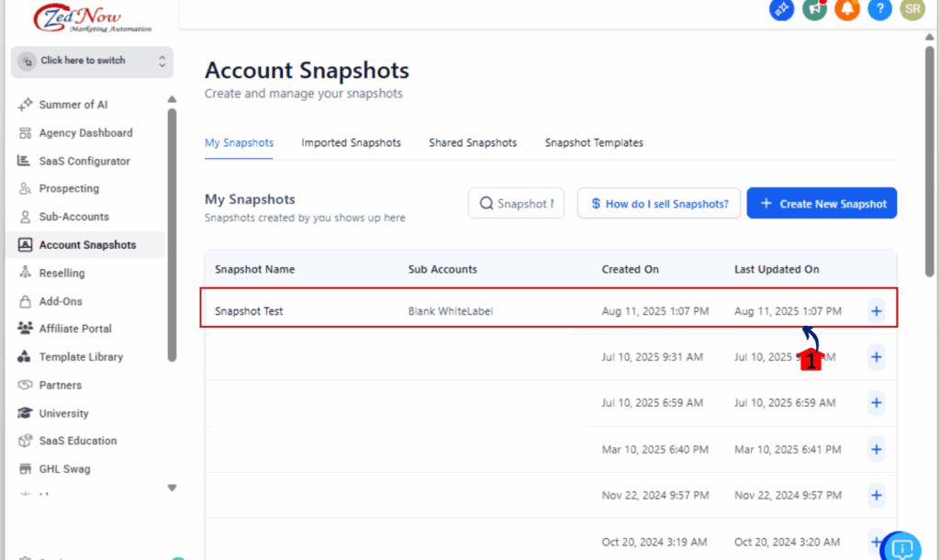Open the chat support widget icon
The width and height of the screenshot is (940, 560).
901,546
